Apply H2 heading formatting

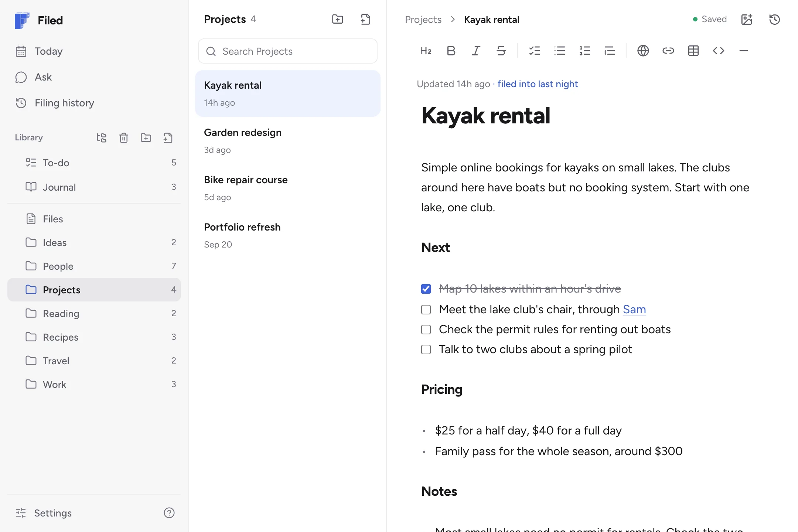(426, 51)
